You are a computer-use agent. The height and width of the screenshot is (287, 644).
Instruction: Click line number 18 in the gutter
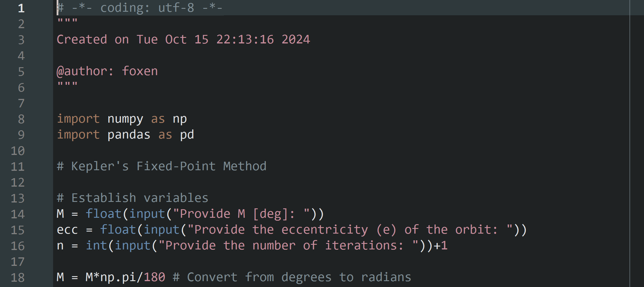coord(18,278)
